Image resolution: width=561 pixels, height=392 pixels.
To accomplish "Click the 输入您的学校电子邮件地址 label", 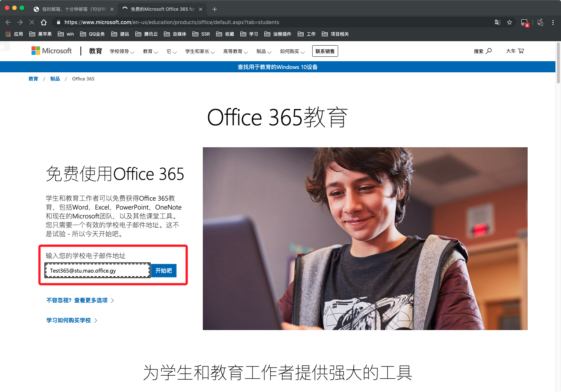I will pos(86,256).
